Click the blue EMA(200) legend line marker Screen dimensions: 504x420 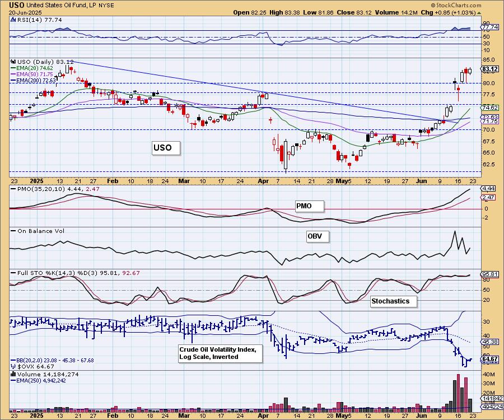13,80
